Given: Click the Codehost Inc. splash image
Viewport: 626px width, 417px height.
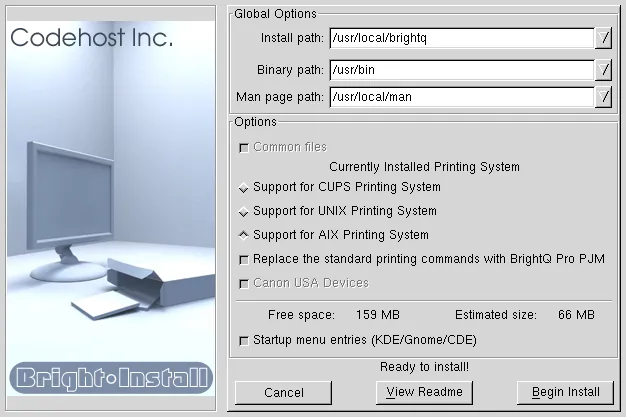Looking at the screenshot, I should click(111, 208).
